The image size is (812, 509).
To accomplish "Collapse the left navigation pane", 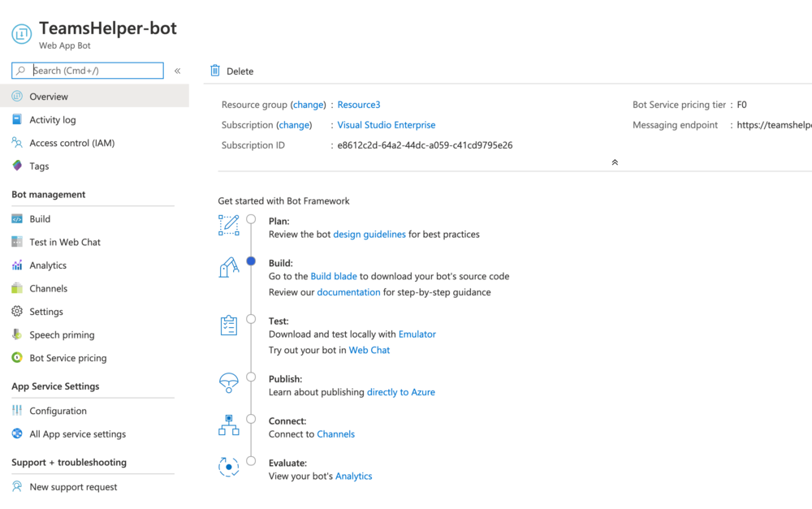I will pos(177,71).
